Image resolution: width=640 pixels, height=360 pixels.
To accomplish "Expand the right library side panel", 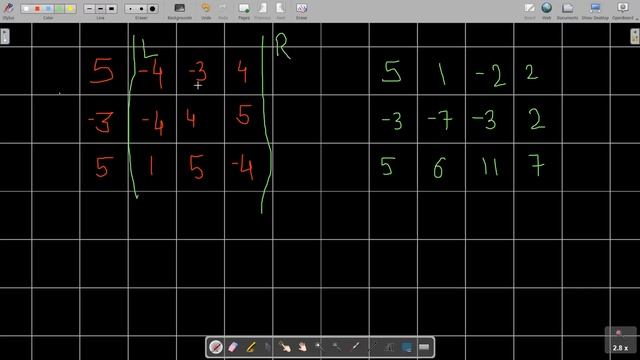I will click(x=635, y=36).
